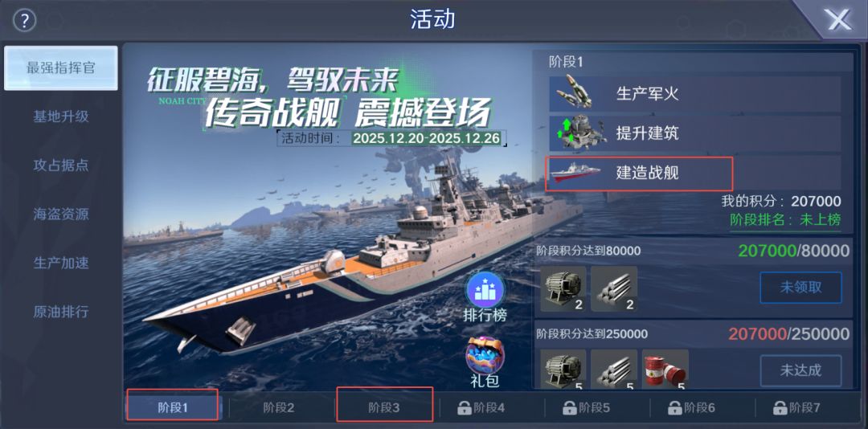Tap the steel bars reward in the 250000 tier

click(x=614, y=370)
